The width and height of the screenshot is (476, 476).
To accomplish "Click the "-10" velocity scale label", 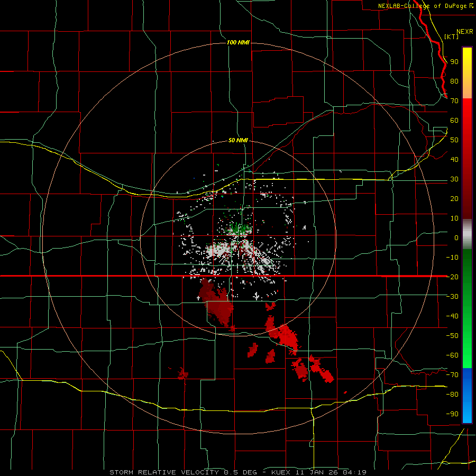I will [452, 258].
